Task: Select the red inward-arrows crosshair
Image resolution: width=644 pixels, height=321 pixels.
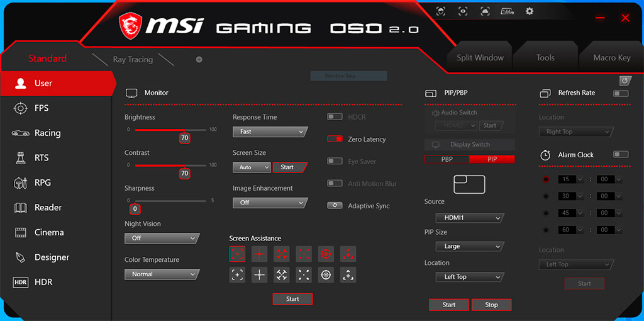Action: pyautogui.click(x=282, y=254)
